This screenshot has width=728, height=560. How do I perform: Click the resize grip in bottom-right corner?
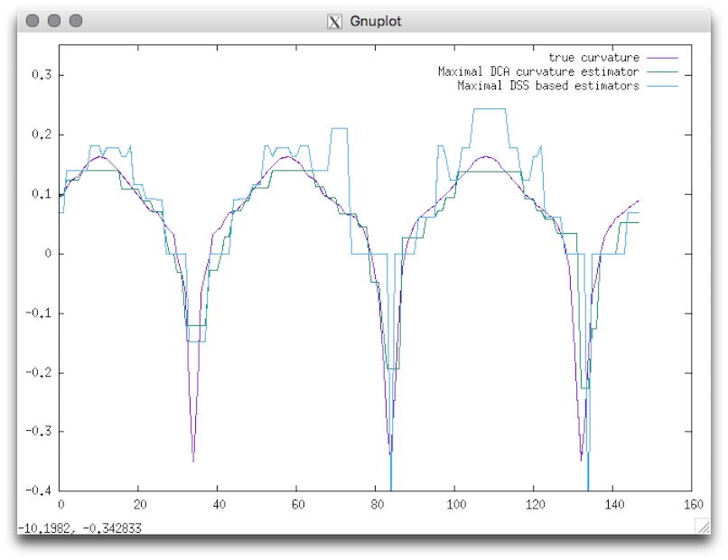[x=701, y=526]
